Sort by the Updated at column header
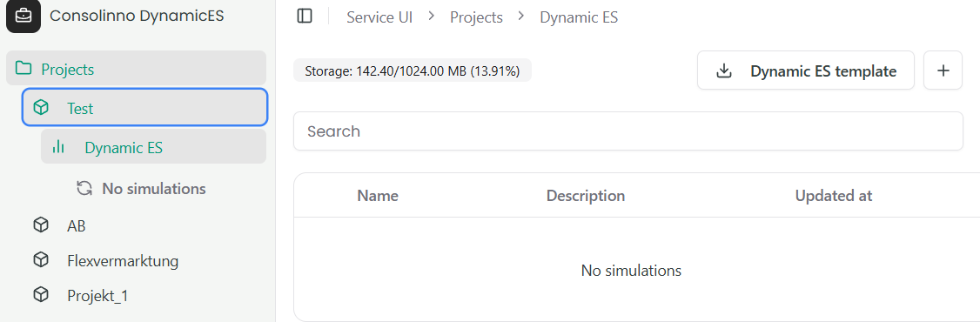The height and width of the screenshot is (322, 980). click(x=833, y=196)
